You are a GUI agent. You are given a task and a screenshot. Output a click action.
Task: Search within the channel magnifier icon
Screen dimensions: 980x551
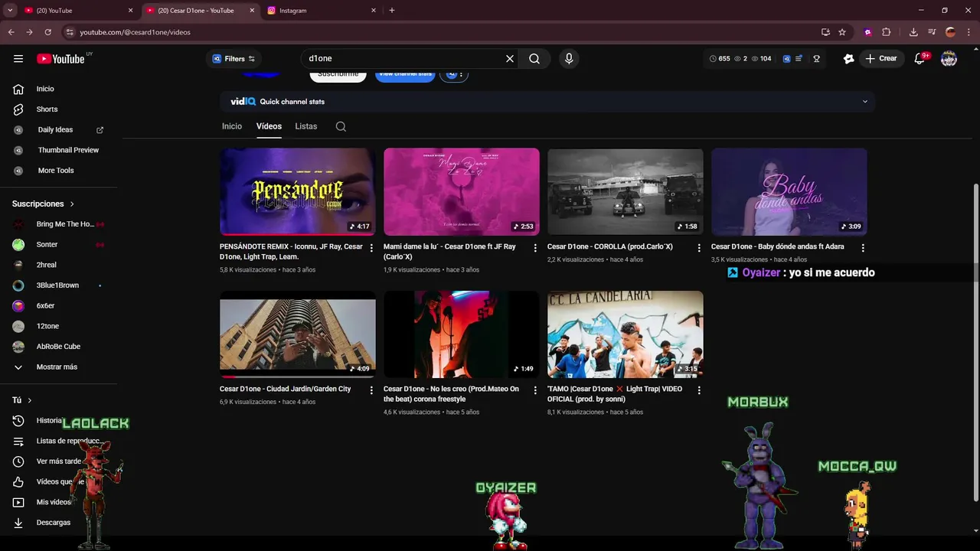coord(341,127)
